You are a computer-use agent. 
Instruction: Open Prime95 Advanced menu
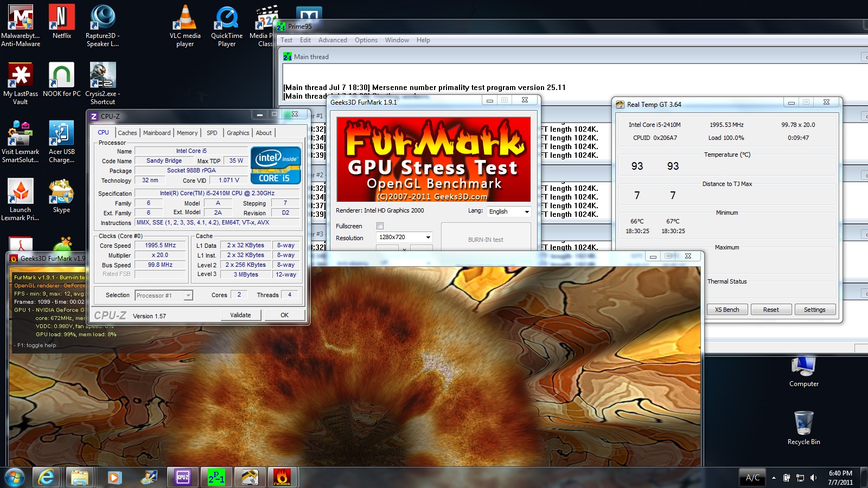[x=333, y=40]
